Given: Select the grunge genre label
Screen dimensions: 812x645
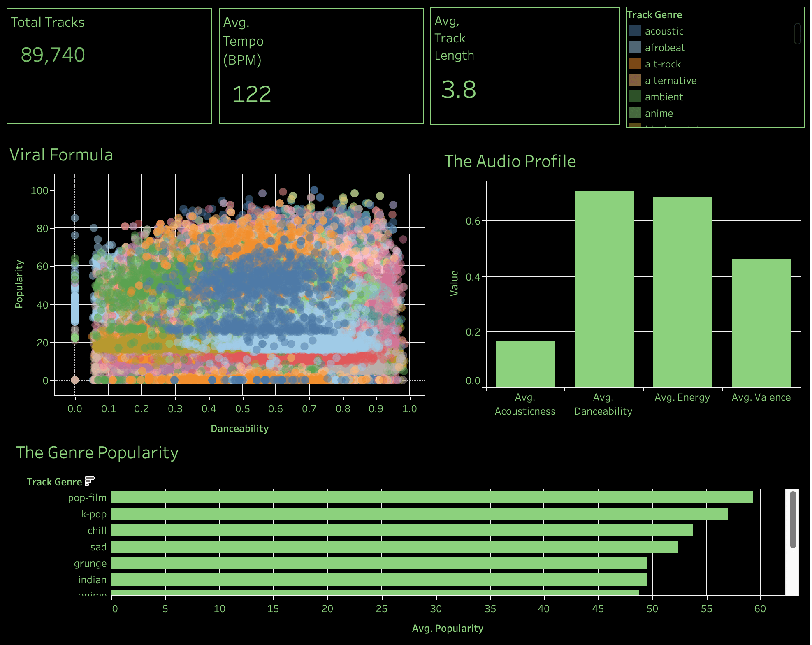Looking at the screenshot, I should coord(90,564).
